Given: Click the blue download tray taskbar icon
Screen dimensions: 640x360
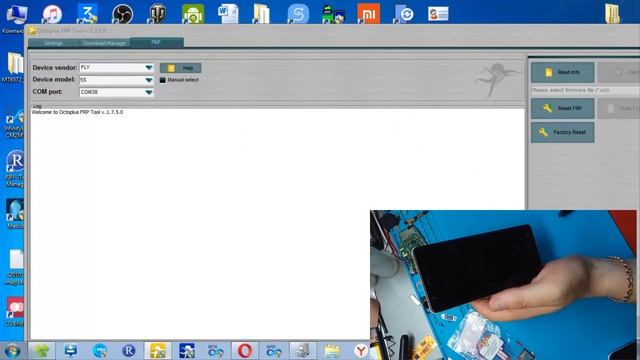Looking at the screenshot, I should (71, 351).
